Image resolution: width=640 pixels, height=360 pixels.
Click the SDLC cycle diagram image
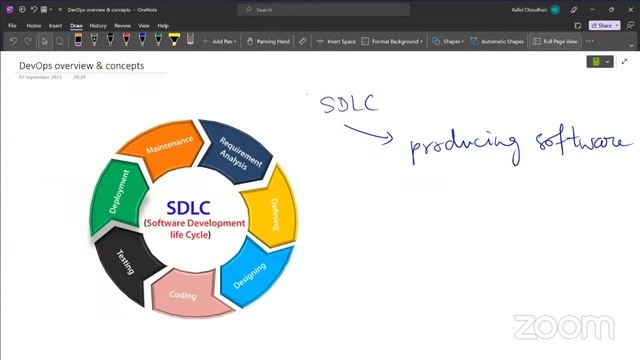tap(193, 218)
